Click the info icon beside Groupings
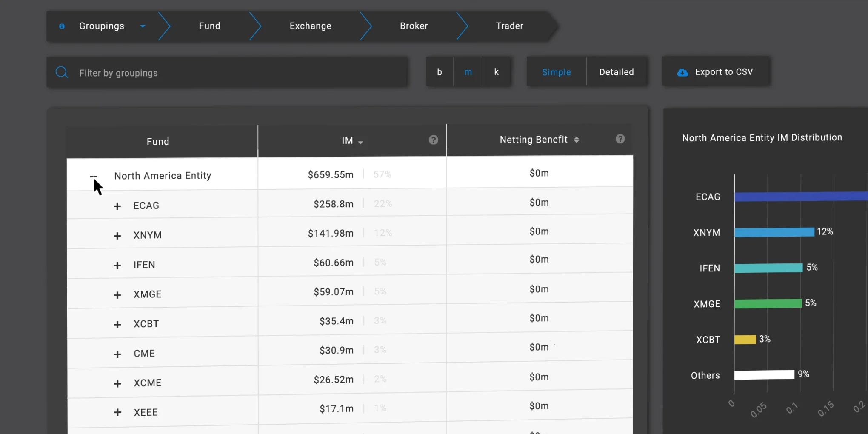The width and height of the screenshot is (868, 434). coord(62,26)
